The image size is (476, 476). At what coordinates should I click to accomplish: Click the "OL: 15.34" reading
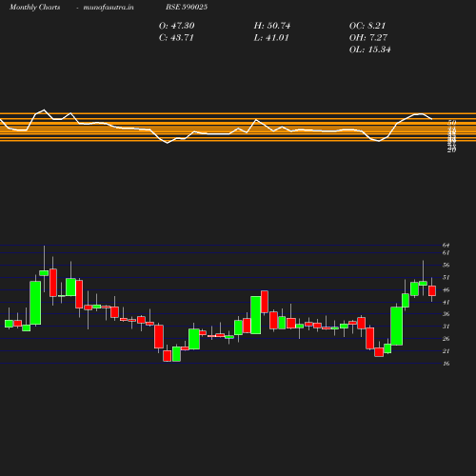click(369, 50)
